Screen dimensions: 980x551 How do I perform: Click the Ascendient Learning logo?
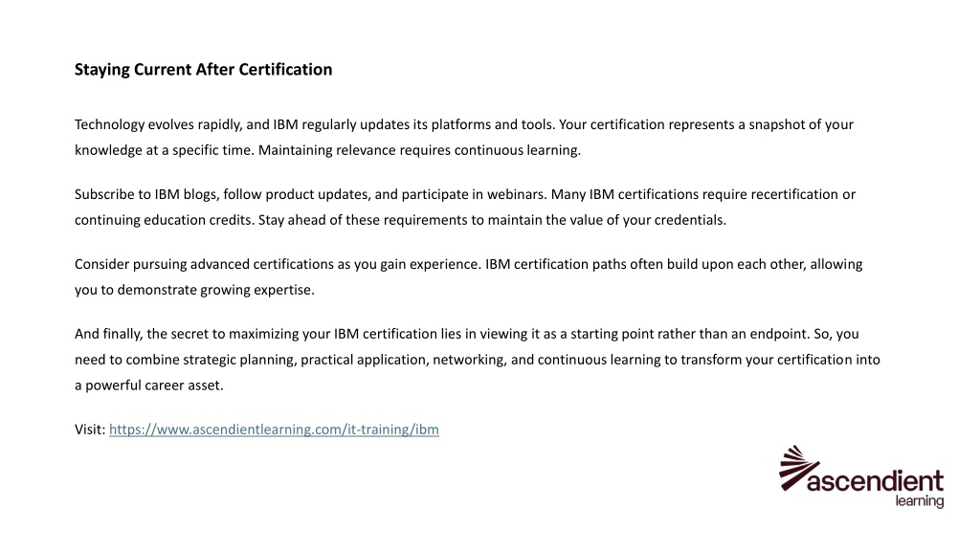[861, 476]
